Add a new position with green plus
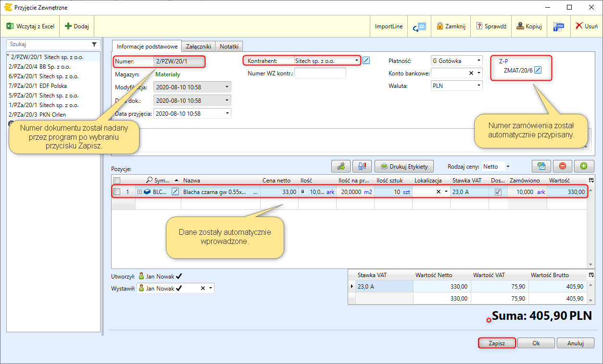Image resolution: width=603 pixels, height=364 pixels. [584, 166]
